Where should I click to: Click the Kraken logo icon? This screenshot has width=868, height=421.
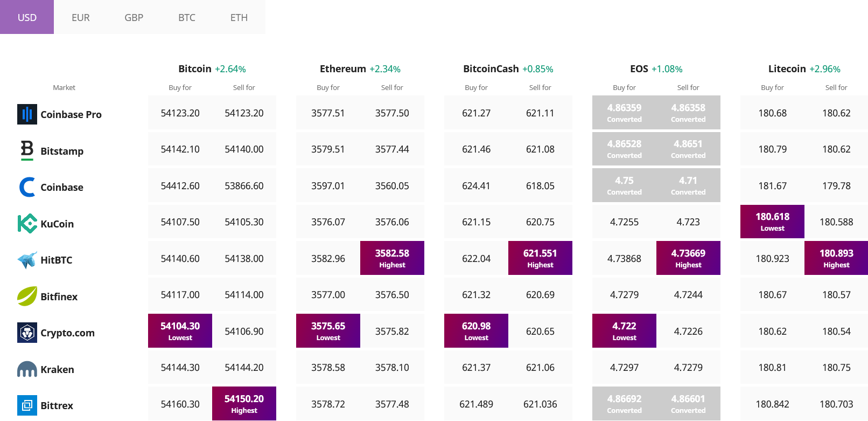pos(27,369)
